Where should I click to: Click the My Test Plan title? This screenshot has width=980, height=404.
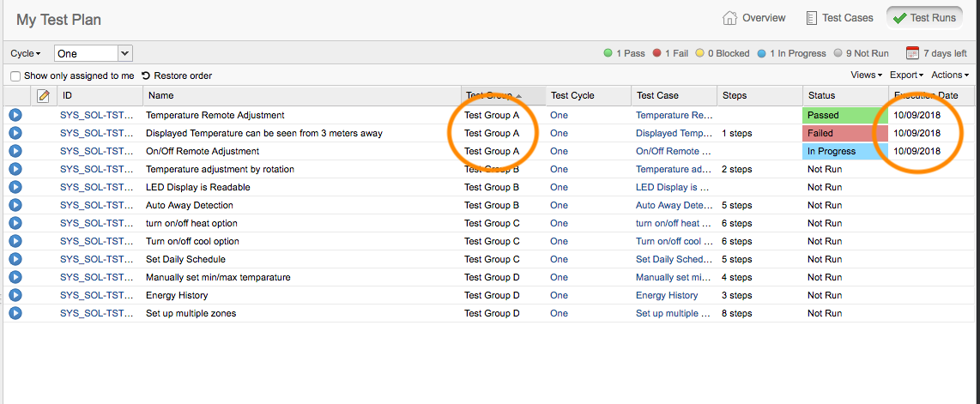pos(58,20)
